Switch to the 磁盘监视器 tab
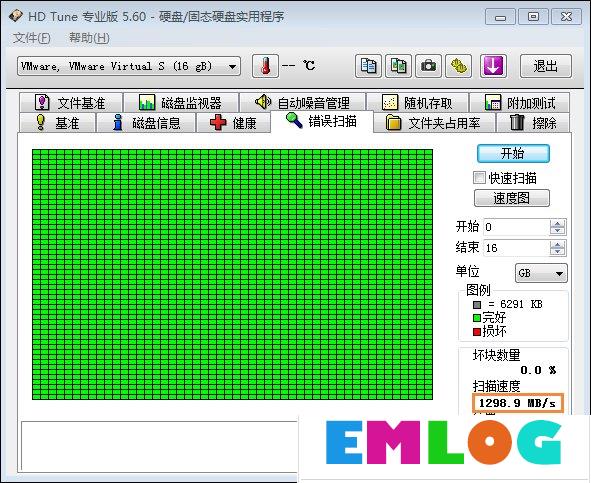The image size is (591, 483). tap(181, 103)
